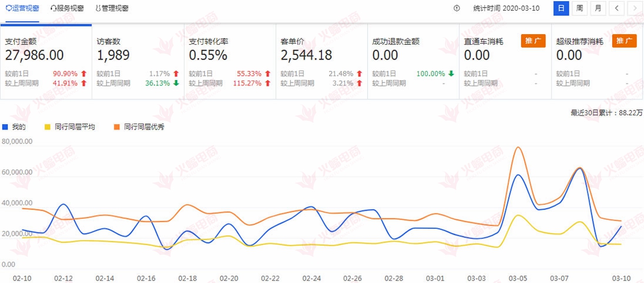Screen dimensions: 644x283
Task: Click red up arrow beside 3.21%
Action: coord(360,83)
